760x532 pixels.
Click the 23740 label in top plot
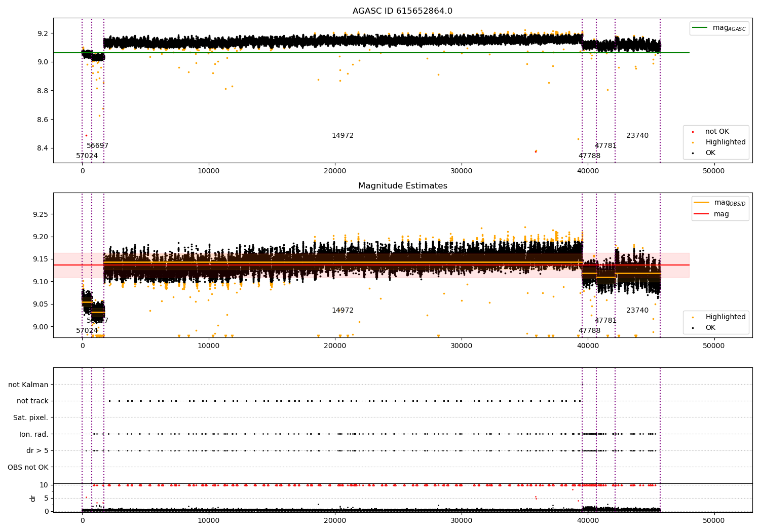pyautogui.click(x=637, y=136)
